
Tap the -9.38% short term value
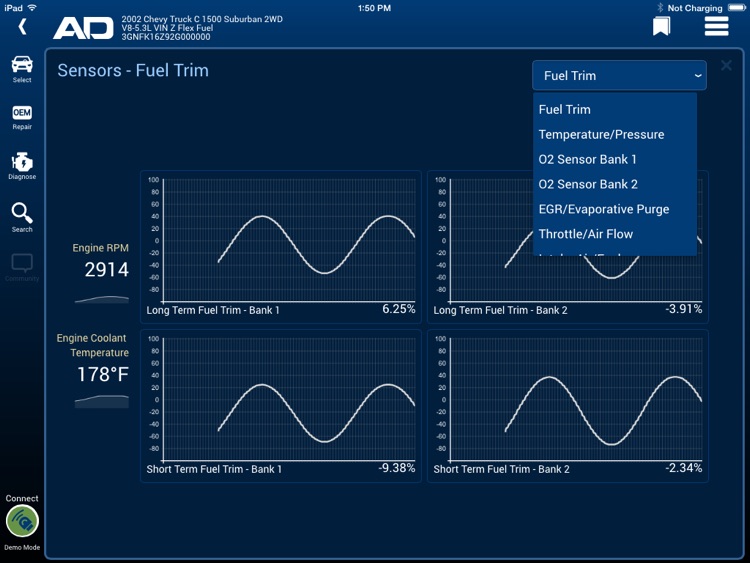click(397, 468)
